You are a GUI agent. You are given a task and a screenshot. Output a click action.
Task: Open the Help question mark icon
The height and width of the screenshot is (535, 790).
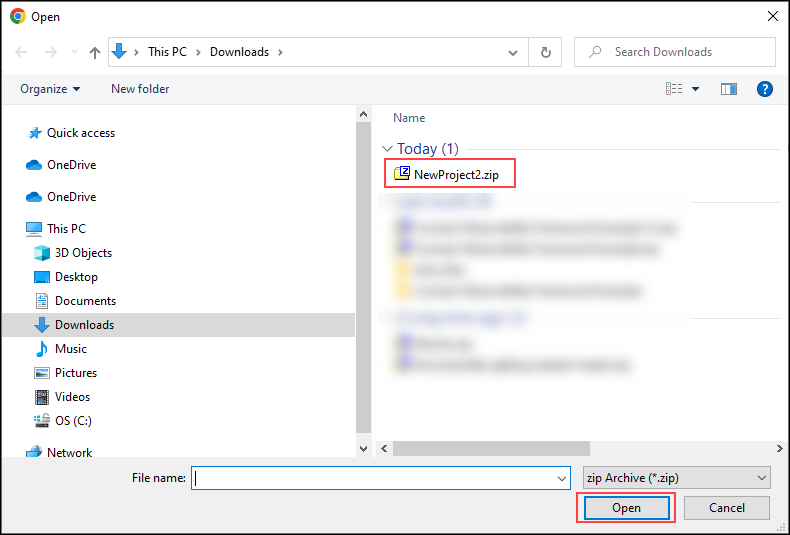pyautogui.click(x=765, y=89)
